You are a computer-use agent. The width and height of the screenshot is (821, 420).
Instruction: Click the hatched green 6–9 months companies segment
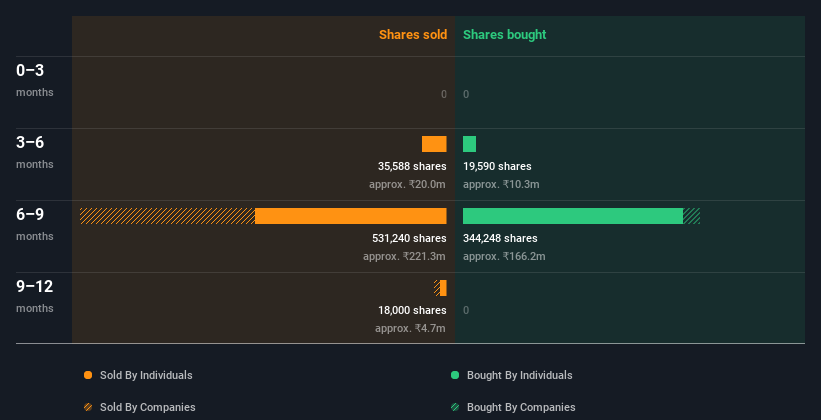point(692,216)
